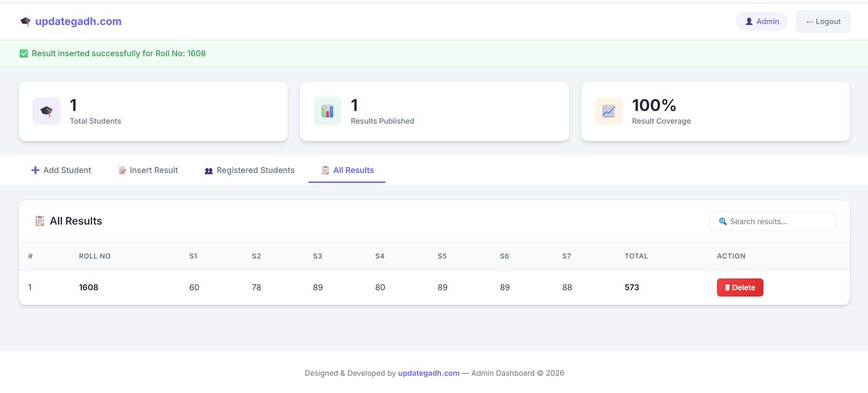Image resolution: width=868 pixels, height=393 pixels.
Task: Click the magnifier icon in search box
Action: (723, 221)
